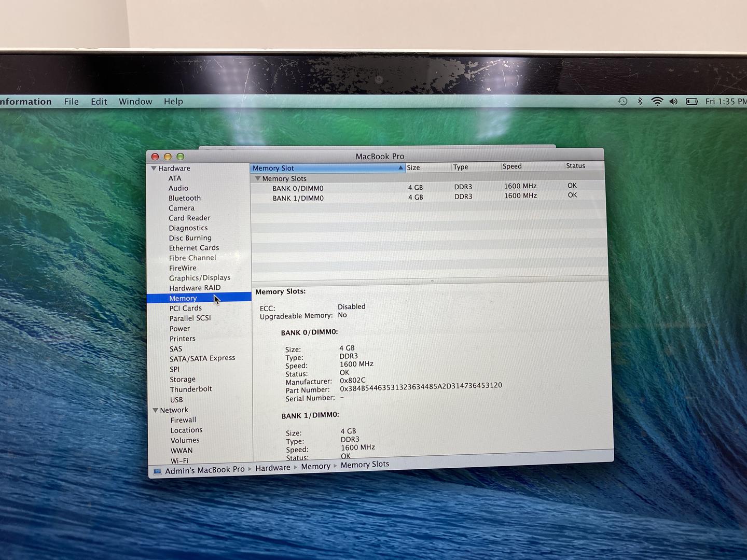The height and width of the screenshot is (560, 747).
Task: Select Thunderbolt in the sidebar
Action: click(x=191, y=389)
